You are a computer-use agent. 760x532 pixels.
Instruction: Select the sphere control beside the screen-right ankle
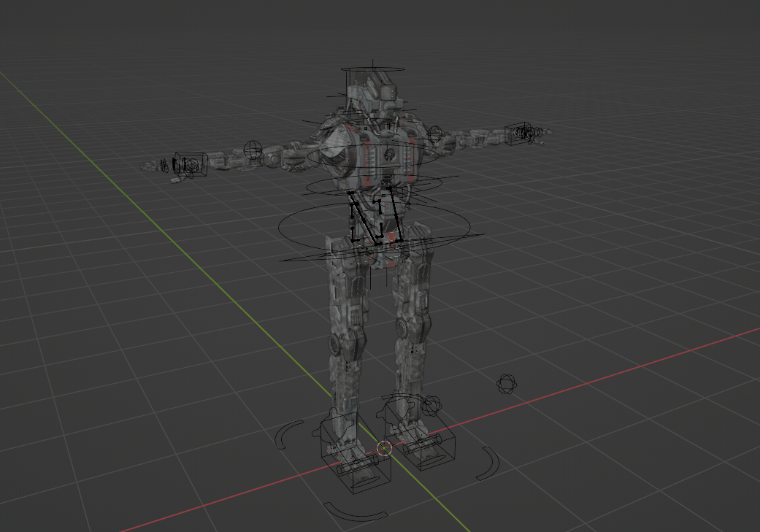(431, 406)
